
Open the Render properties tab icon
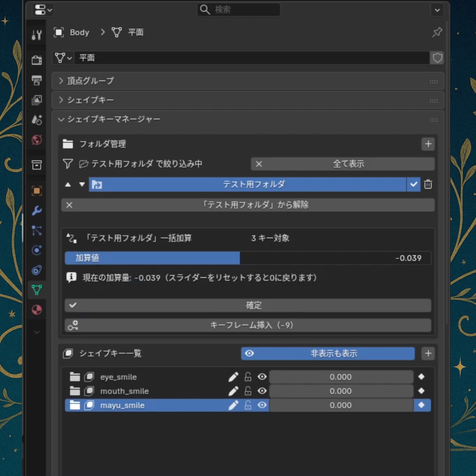tap(37, 59)
